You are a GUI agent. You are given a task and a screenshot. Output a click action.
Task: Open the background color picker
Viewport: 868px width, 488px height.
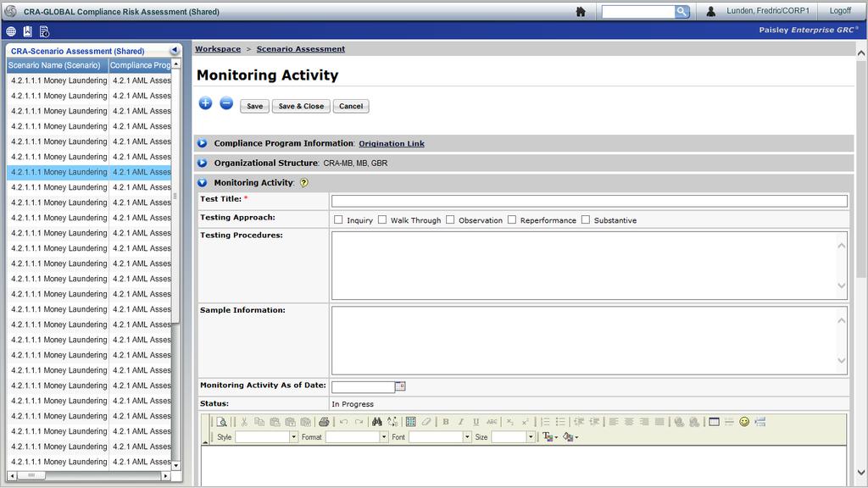pos(570,437)
